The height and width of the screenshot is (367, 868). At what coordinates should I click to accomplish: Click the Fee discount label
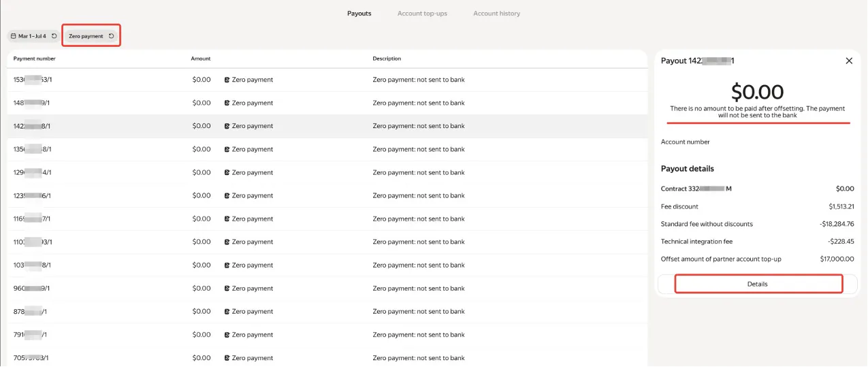679,206
